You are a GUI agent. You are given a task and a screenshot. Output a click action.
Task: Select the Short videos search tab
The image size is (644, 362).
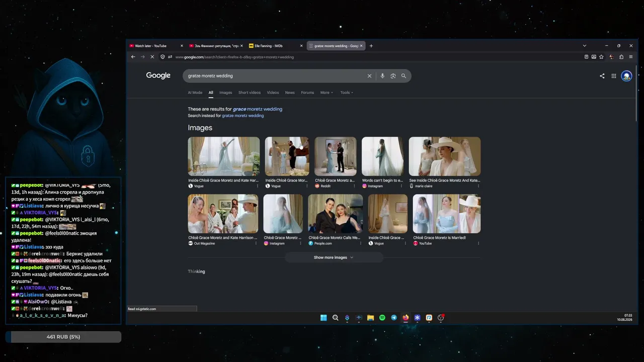250,93
